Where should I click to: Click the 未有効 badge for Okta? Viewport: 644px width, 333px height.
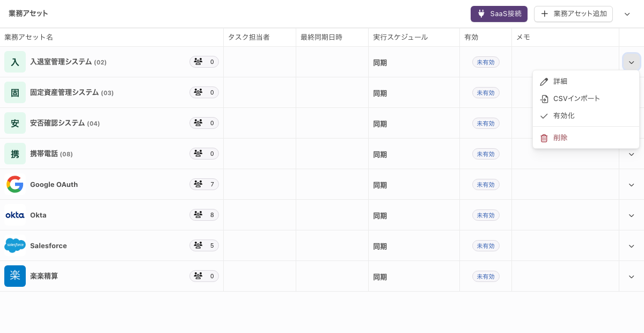pyautogui.click(x=486, y=215)
